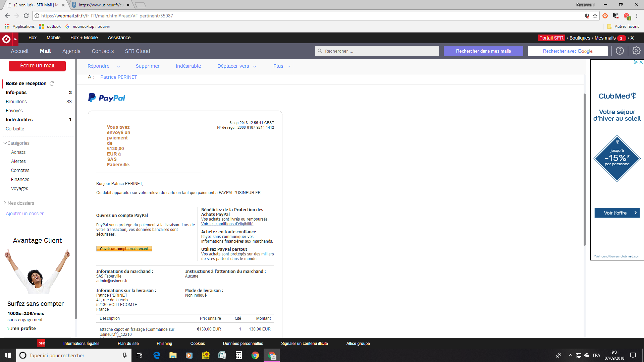This screenshot has width=644, height=362.
Task: Click the Patrice PERINET recipient name
Action: (x=118, y=77)
